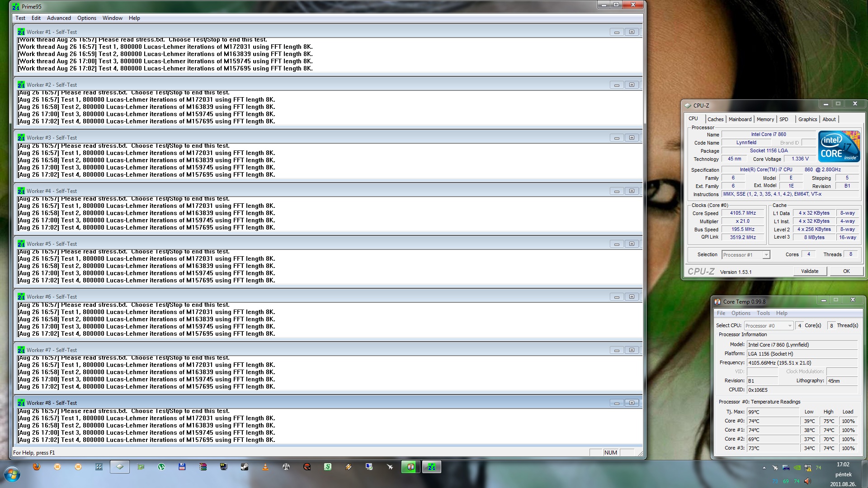Switch to the SPD tab in CPU-Z
The height and width of the screenshot is (488, 868).
784,119
